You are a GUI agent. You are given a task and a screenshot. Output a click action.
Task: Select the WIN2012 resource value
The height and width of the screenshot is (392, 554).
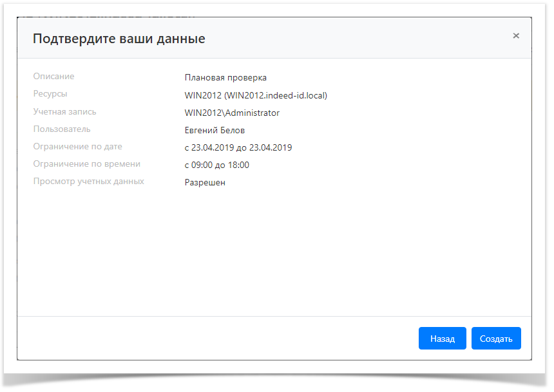255,95
